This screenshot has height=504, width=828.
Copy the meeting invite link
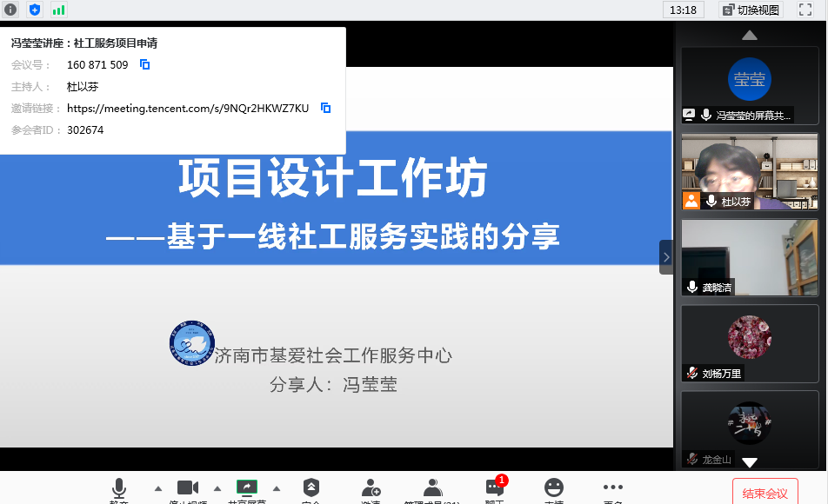coord(325,108)
